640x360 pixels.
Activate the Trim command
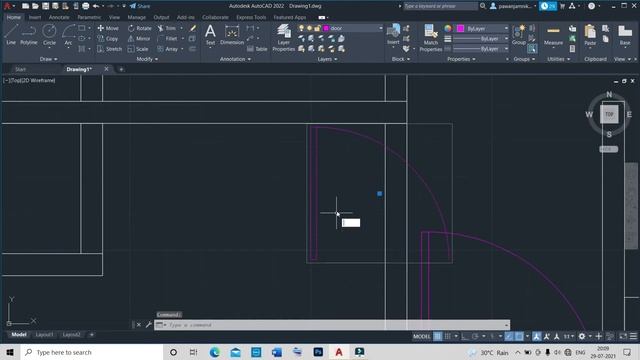click(167, 28)
